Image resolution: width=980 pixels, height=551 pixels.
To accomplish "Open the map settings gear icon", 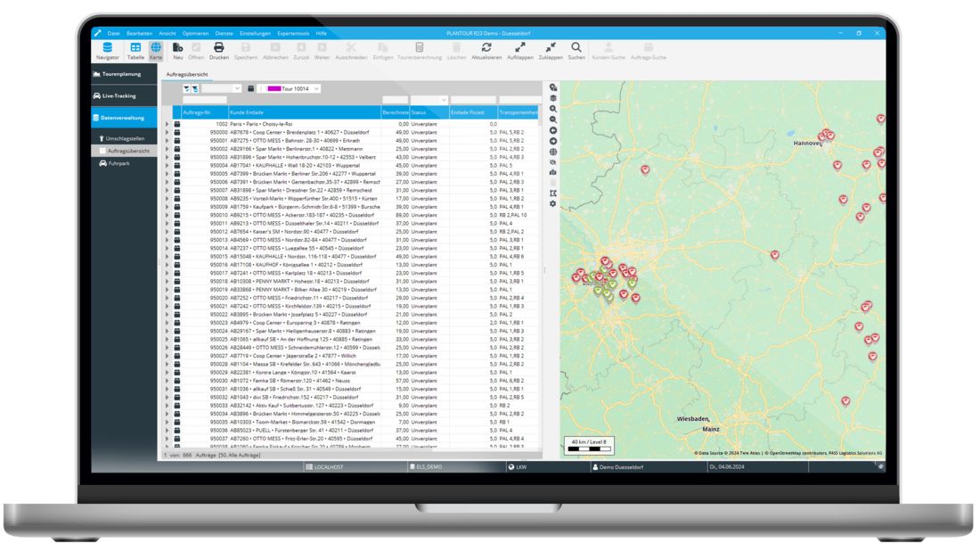I will 552,203.
